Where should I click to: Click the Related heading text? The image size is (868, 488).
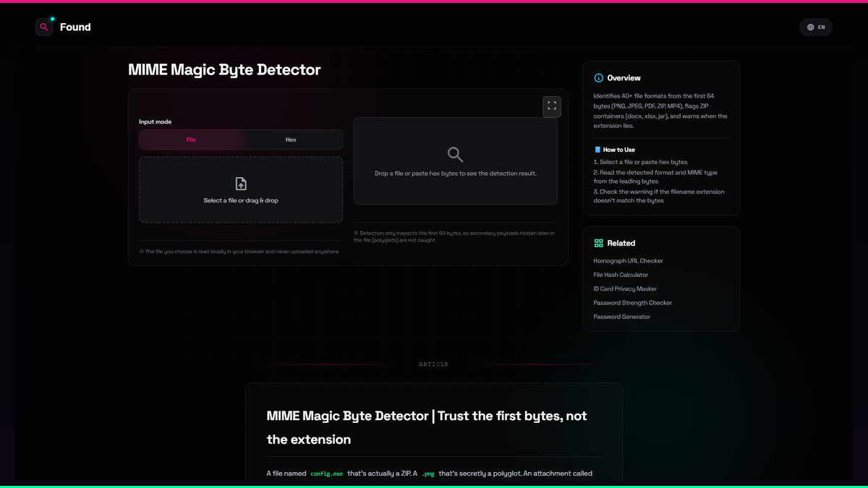[621, 244]
